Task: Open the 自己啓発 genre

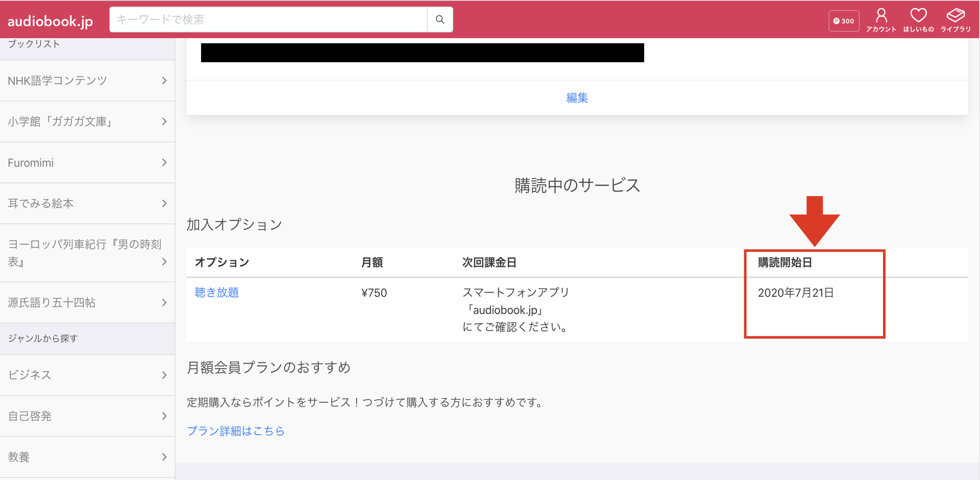Action: (x=87, y=416)
